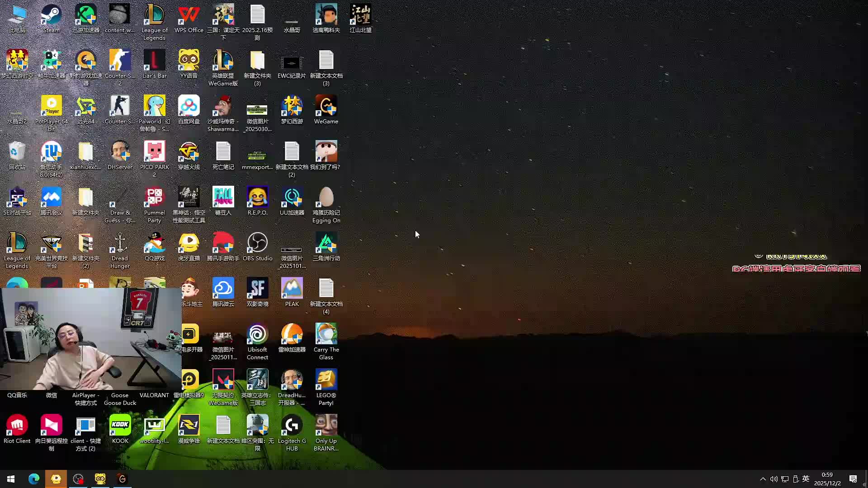Open the Steam desktop icon
Screen dimensions: 868x488
[x=51, y=16]
